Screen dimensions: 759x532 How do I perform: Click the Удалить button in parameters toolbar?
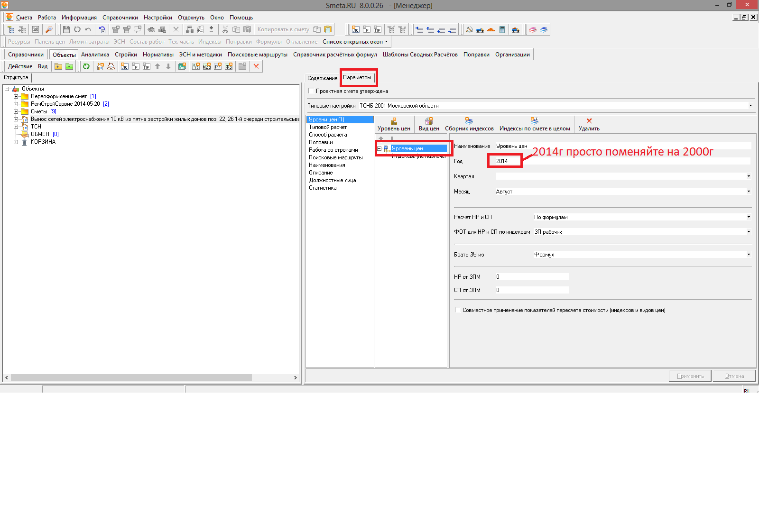coord(589,124)
